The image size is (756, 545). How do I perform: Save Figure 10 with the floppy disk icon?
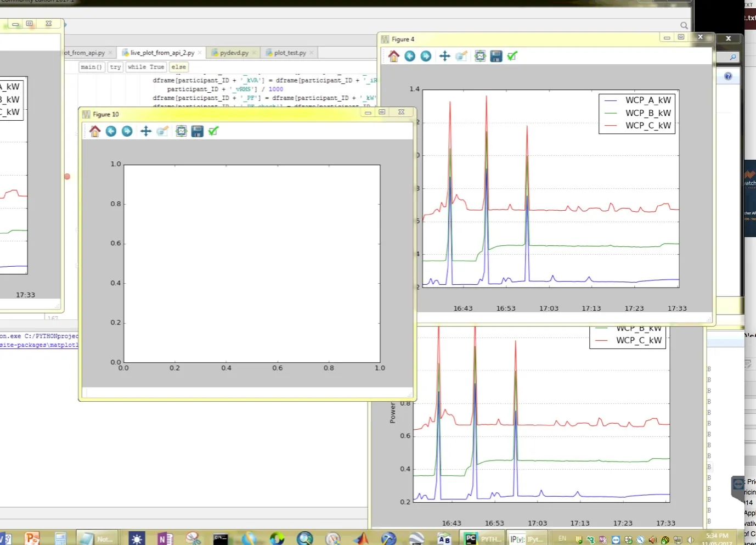(x=198, y=131)
